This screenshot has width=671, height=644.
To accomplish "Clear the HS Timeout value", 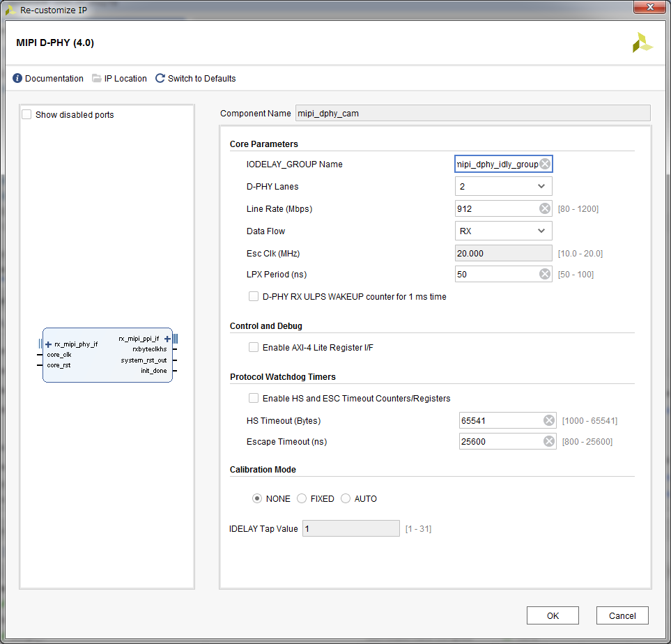I will (549, 420).
